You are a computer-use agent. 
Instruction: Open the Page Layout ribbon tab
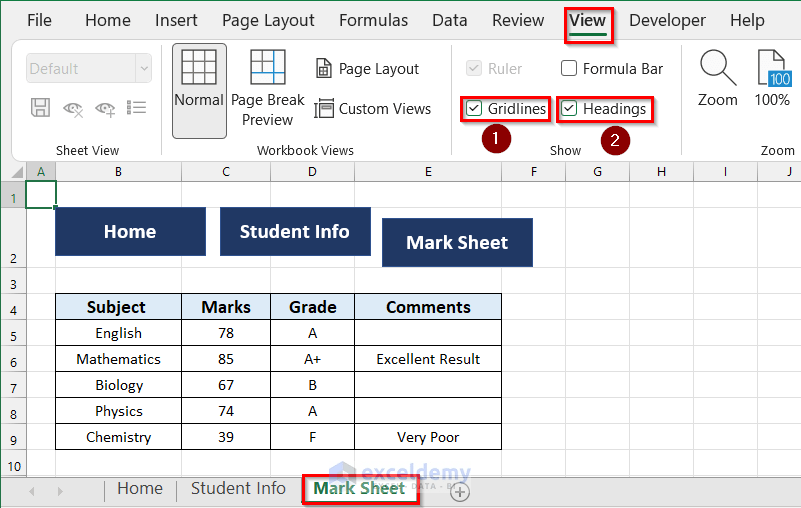268,20
